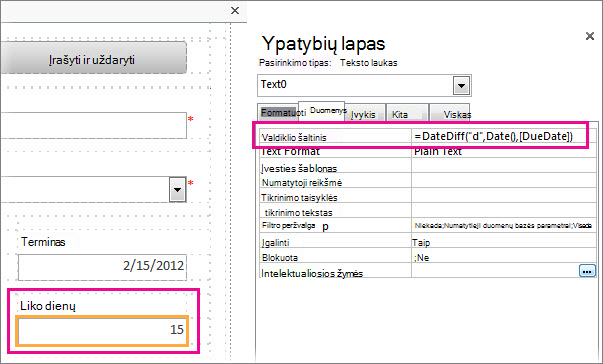Click the Įvesties šablonas property name
The image size is (603, 364).
click(x=299, y=168)
